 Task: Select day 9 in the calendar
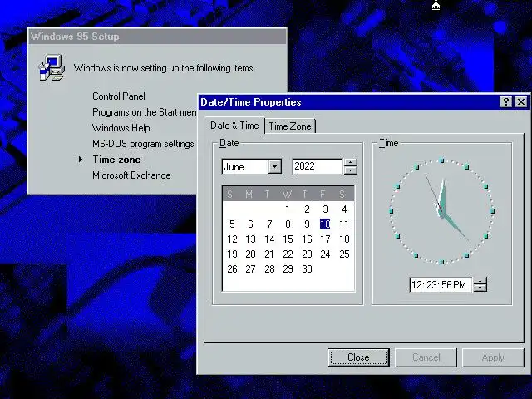click(307, 224)
